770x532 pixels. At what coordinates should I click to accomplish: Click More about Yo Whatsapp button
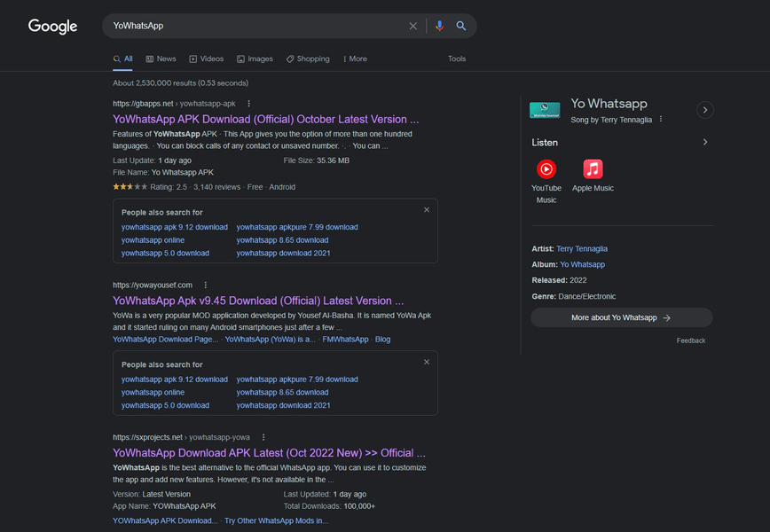[x=622, y=317]
